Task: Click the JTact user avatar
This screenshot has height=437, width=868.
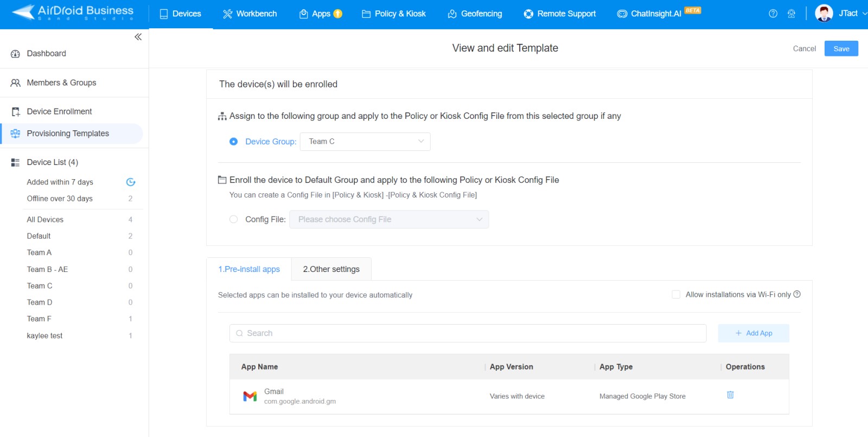Action: (824, 13)
